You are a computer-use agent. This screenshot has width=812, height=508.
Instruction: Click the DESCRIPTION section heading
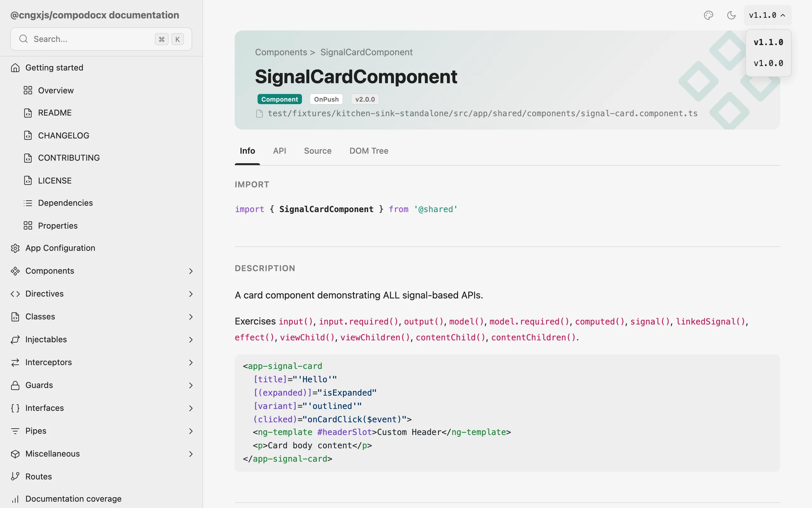[x=265, y=268]
